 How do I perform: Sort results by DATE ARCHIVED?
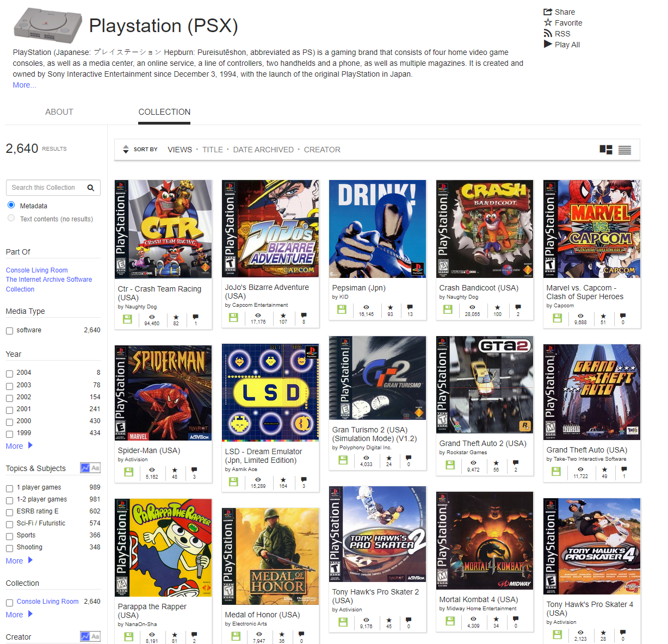tap(263, 150)
